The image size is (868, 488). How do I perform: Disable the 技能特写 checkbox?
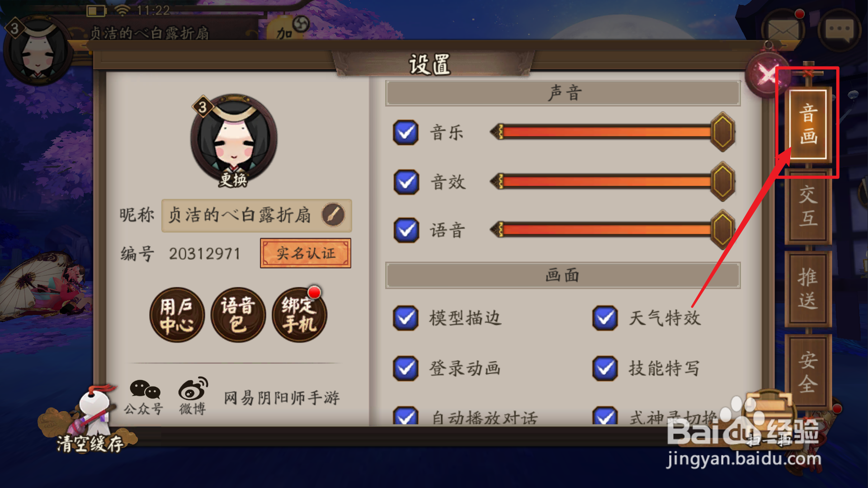click(x=605, y=368)
